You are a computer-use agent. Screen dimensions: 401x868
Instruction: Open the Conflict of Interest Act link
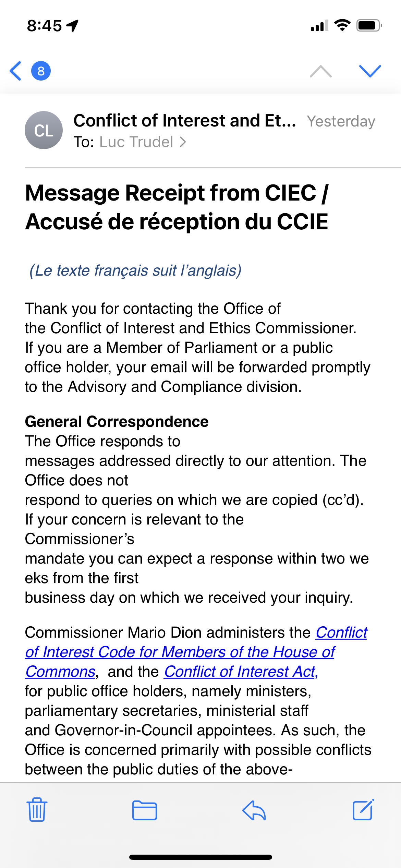tap(241, 672)
